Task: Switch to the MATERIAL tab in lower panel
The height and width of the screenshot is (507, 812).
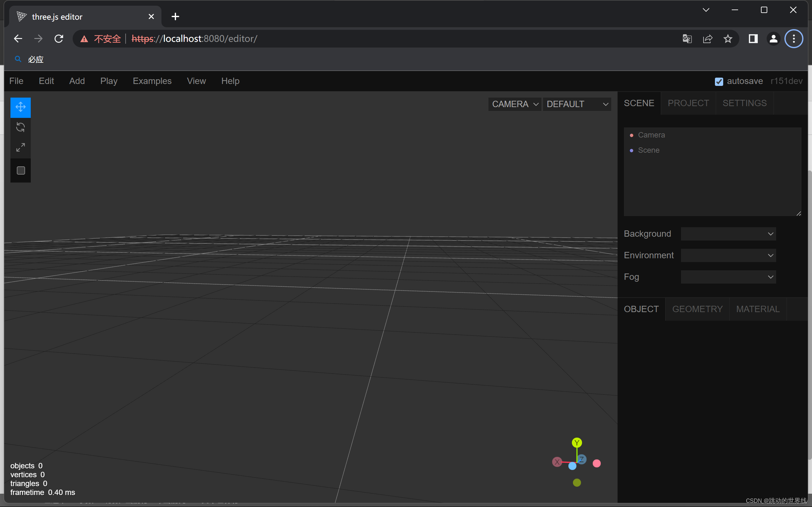Action: coord(758,308)
